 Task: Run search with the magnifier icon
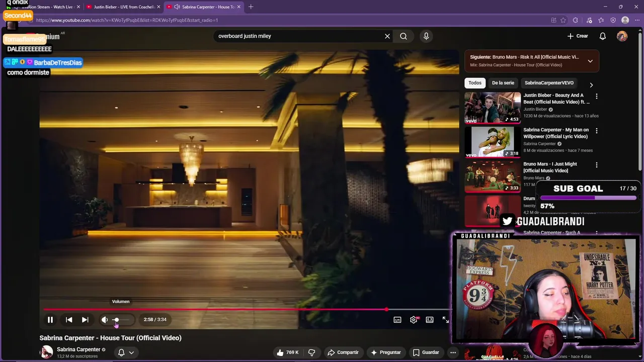404,36
